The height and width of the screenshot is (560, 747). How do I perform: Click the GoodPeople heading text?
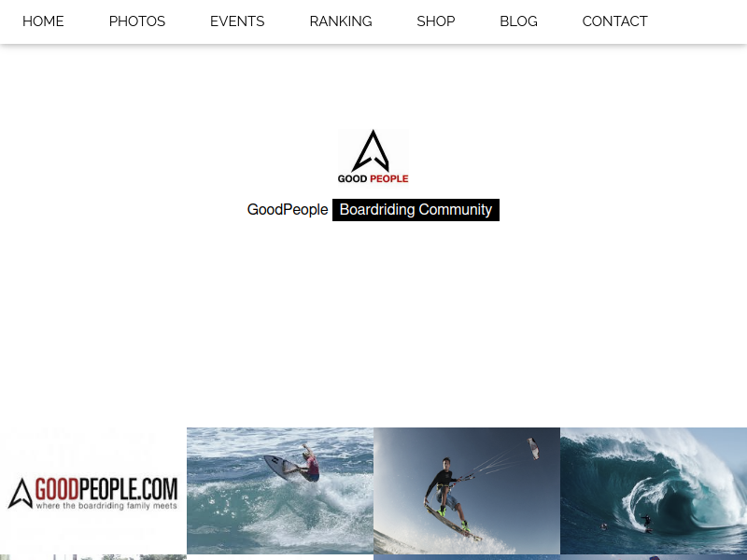pos(288,210)
